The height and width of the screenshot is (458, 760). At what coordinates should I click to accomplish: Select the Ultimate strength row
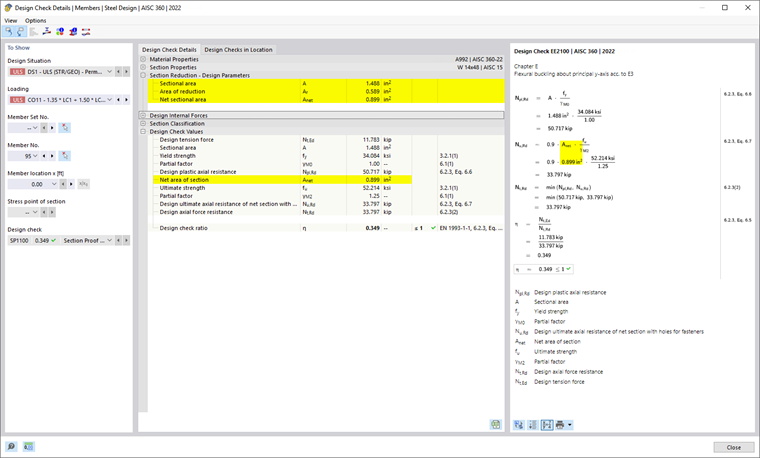[326, 188]
